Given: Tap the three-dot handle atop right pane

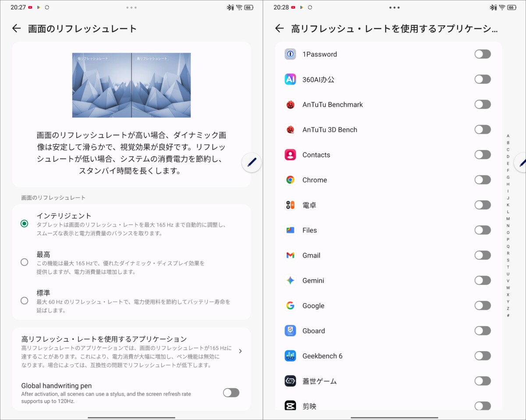Looking at the screenshot, I should point(394,7).
